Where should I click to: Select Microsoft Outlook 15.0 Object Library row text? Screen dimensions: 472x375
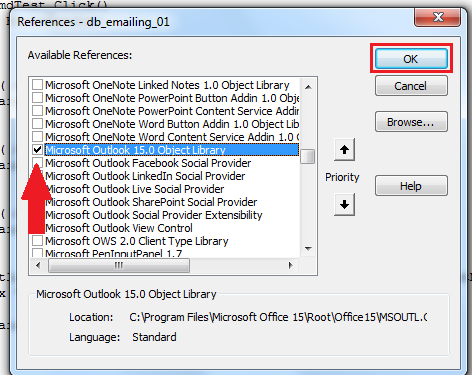(x=135, y=150)
